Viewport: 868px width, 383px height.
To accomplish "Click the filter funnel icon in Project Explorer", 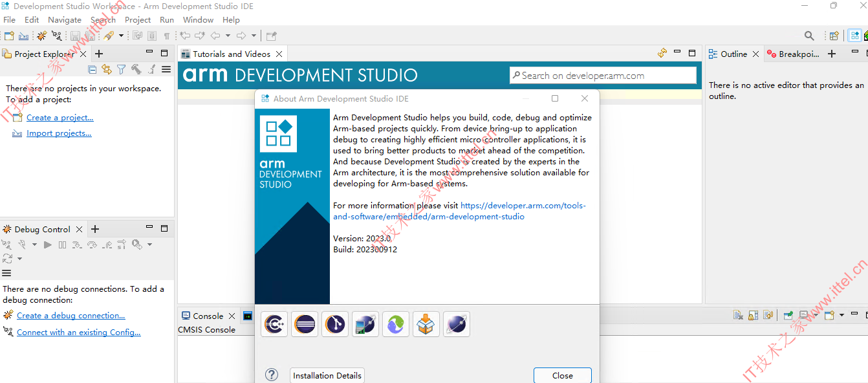I will click(121, 69).
